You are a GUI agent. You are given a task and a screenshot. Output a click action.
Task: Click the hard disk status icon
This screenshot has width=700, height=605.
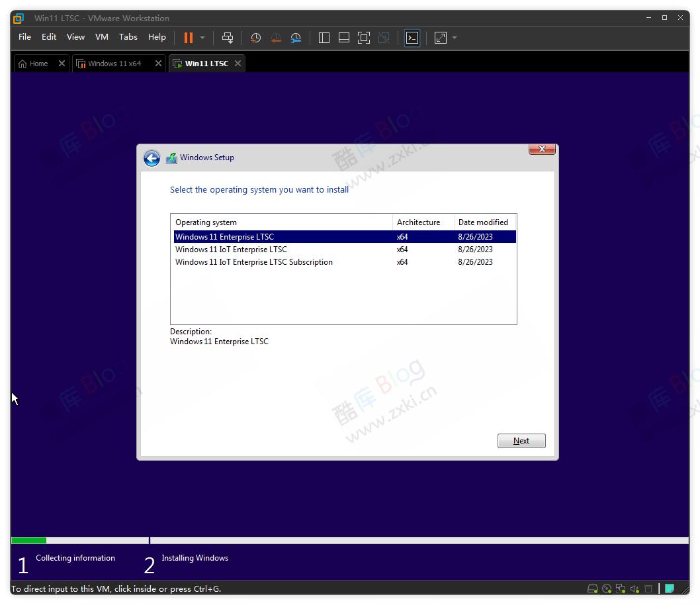(592, 588)
